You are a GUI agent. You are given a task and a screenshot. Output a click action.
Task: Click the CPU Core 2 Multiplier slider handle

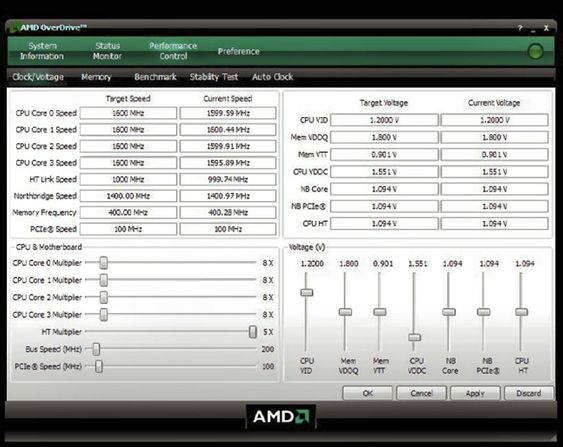(x=103, y=297)
